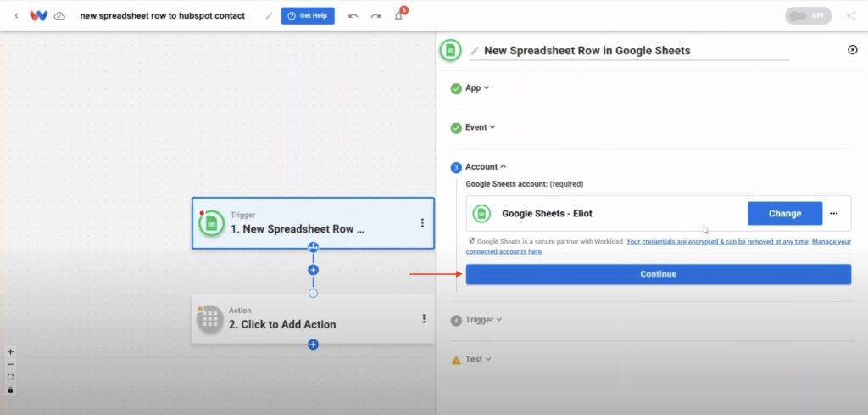Expand the Test section
This screenshot has height=415, width=868.
point(478,359)
